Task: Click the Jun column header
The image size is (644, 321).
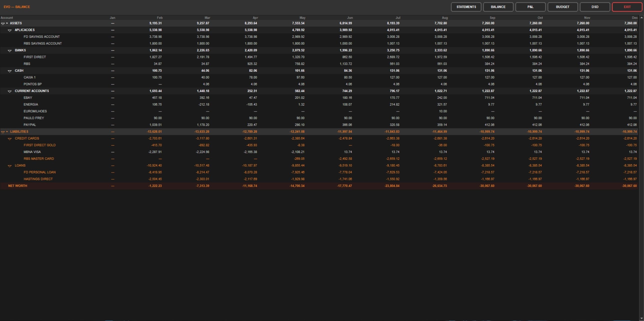Action: point(350,18)
